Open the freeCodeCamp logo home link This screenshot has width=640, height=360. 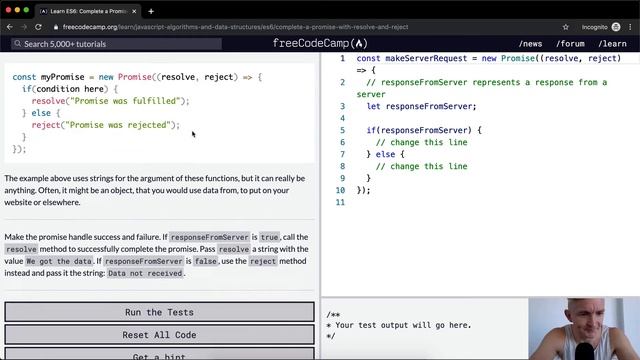coord(320,43)
